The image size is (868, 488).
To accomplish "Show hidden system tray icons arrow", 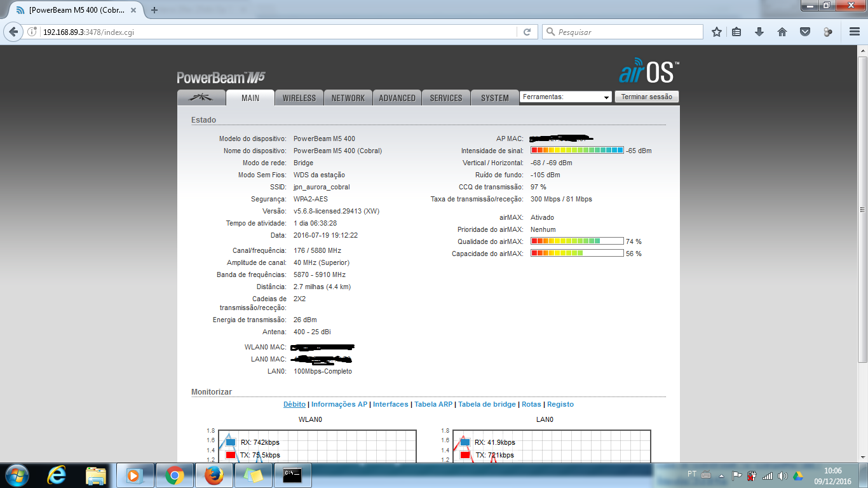I will [722, 475].
